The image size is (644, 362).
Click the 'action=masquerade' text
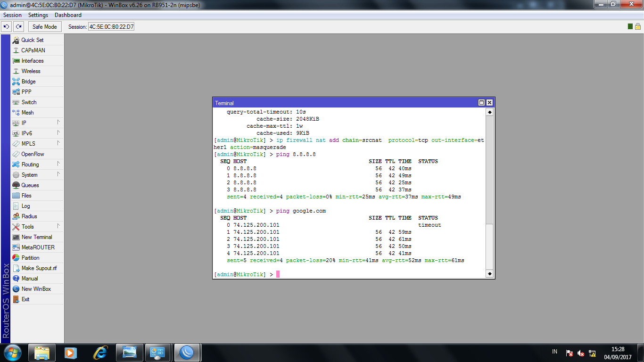[258, 147]
